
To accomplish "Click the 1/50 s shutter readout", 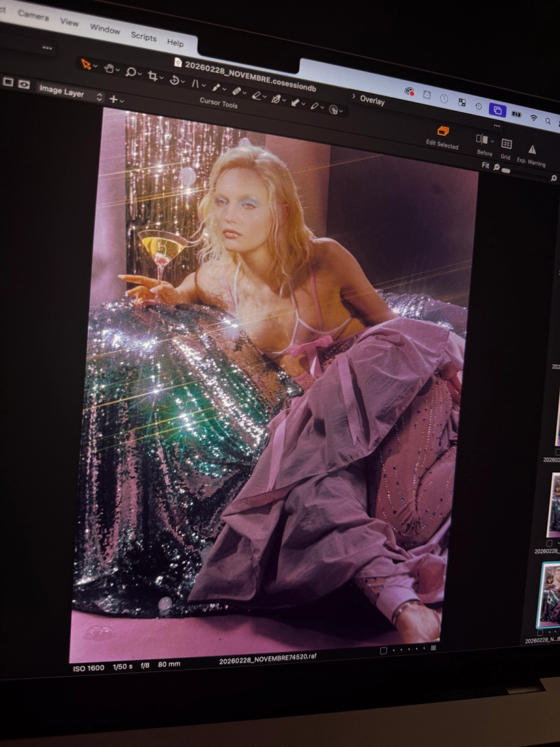I will click(122, 667).
